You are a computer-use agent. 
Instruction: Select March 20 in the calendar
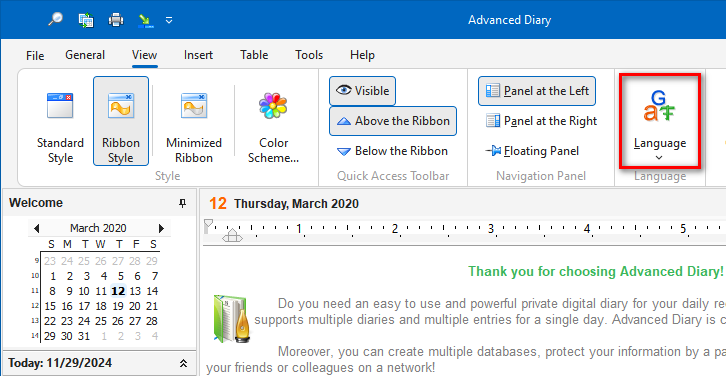tap(135, 306)
